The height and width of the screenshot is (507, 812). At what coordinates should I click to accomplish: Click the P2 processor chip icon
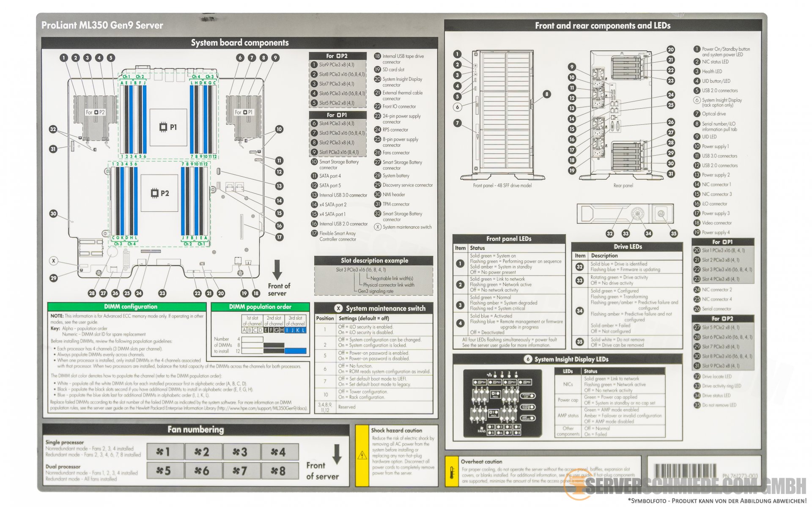(x=154, y=193)
